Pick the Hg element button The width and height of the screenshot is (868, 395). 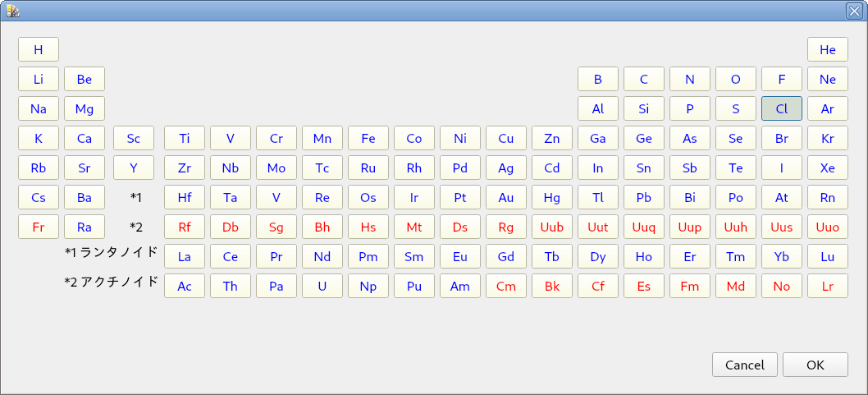(x=551, y=197)
